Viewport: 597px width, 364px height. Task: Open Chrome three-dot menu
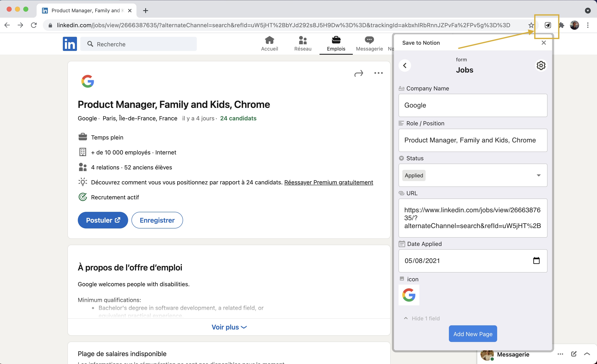click(x=588, y=25)
